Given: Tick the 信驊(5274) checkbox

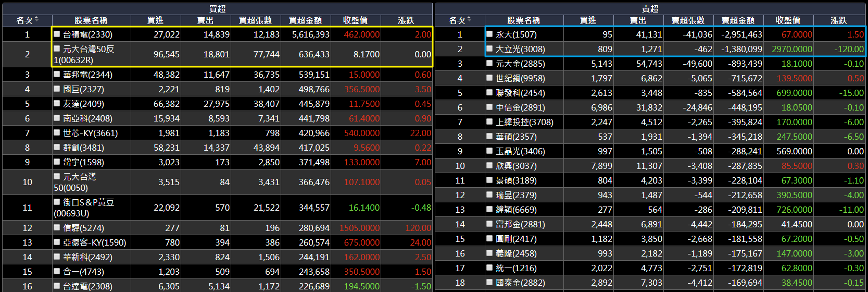Looking at the screenshot, I should [x=57, y=227].
